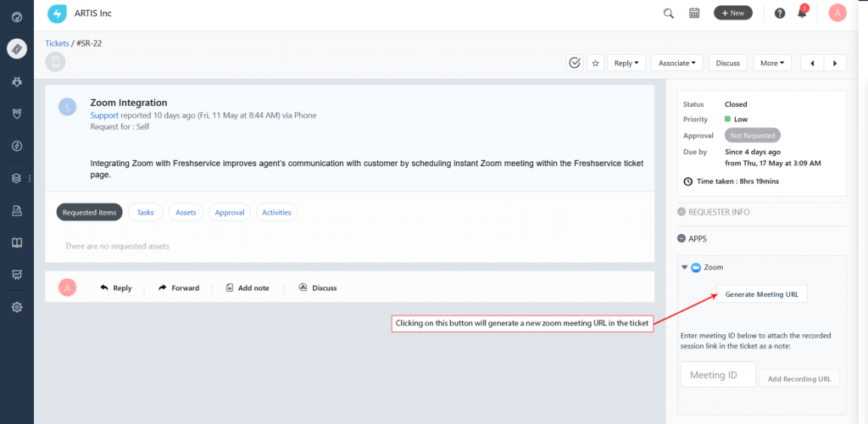868x424 pixels.
Task: Open the Associate dropdown
Action: pos(678,63)
